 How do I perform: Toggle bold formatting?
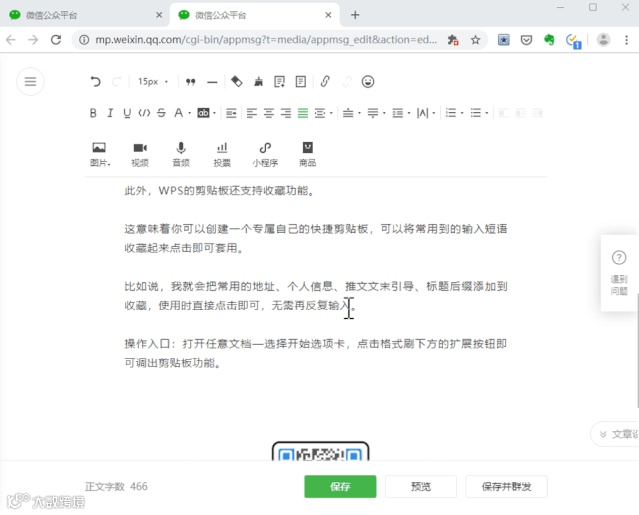click(93, 113)
